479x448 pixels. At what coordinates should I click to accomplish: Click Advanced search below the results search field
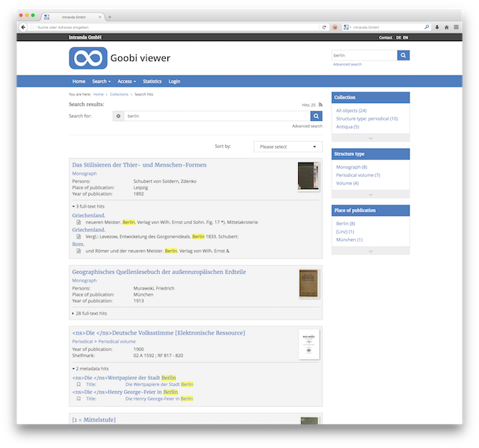point(307,126)
